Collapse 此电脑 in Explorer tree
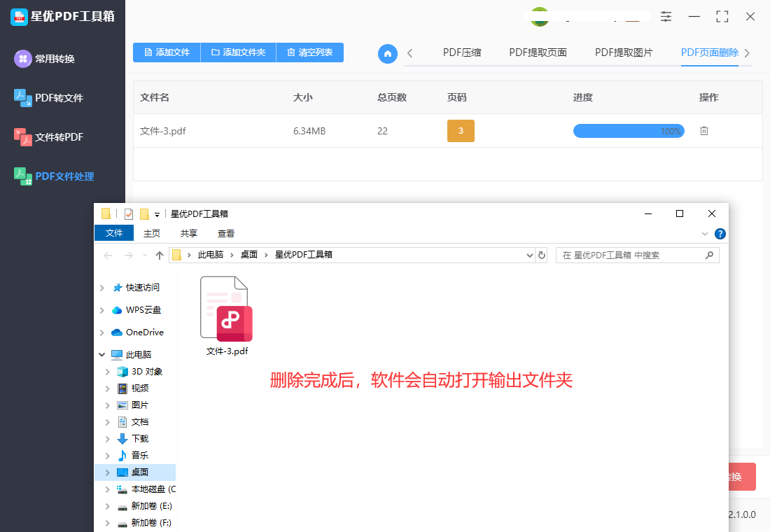Viewport: 770px width, 532px height. [x=101, y=355]
